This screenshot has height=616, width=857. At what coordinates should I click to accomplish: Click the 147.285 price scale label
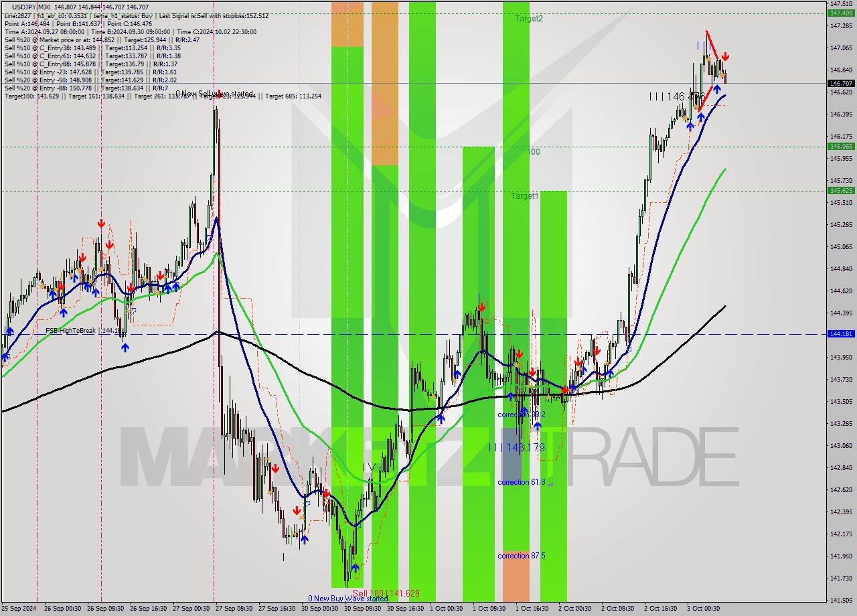coord(841,26)
